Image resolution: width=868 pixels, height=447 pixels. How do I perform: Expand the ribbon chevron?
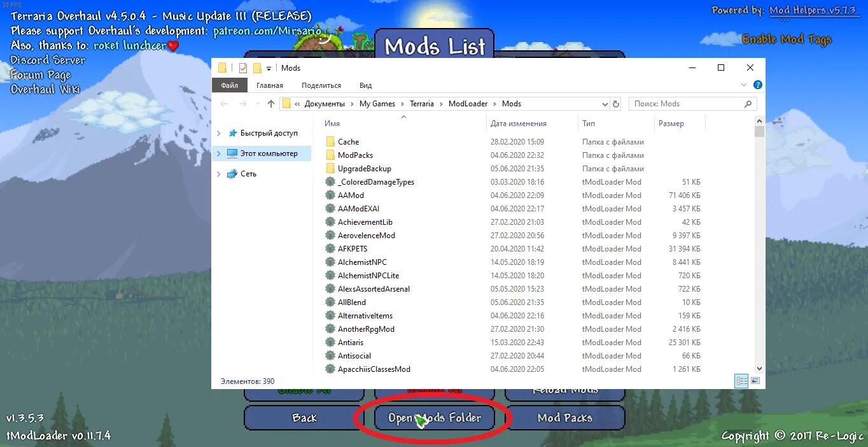(x=744, y=85)
